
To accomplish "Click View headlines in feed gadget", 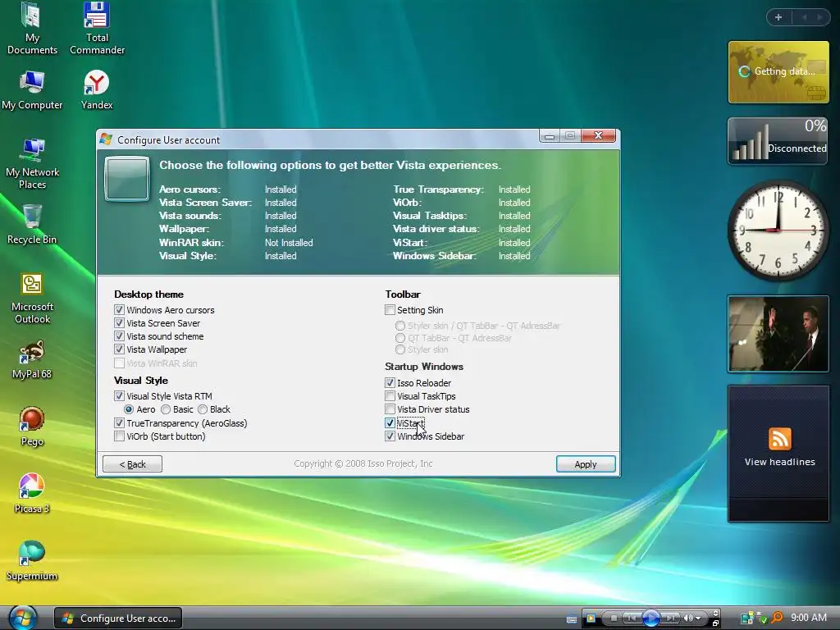I will pyautogui.click(x=779, y=462).
